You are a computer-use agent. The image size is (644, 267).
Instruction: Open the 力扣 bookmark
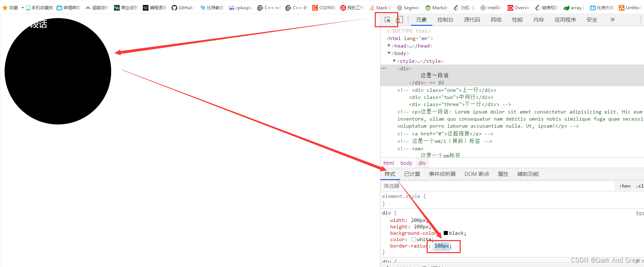(465, 7)
